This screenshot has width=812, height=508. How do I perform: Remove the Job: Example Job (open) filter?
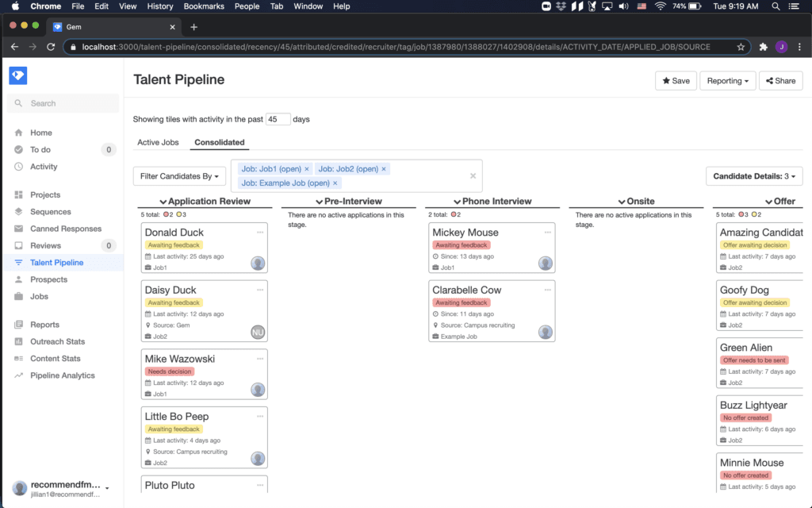335,183
